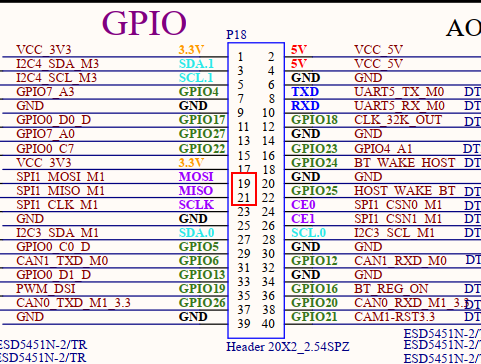Select the GPIO0_D1_D net label
The image size is (481, 364).
click(53, 274)
